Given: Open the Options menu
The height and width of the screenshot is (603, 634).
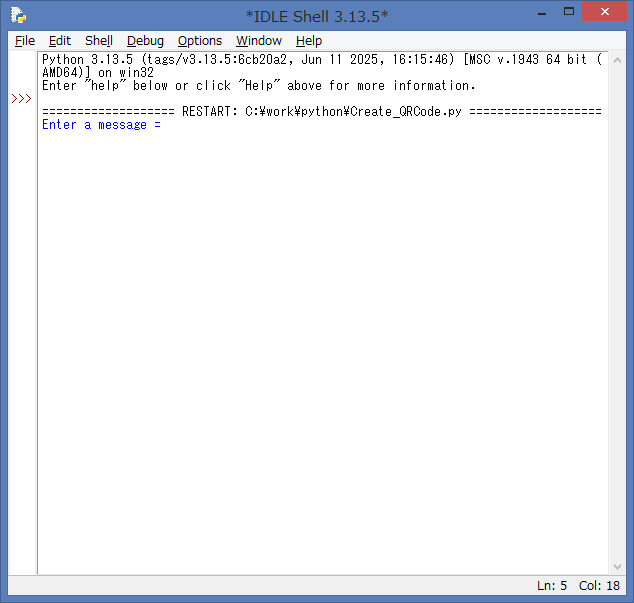Looking at the screenshot, I should (200, 40).
